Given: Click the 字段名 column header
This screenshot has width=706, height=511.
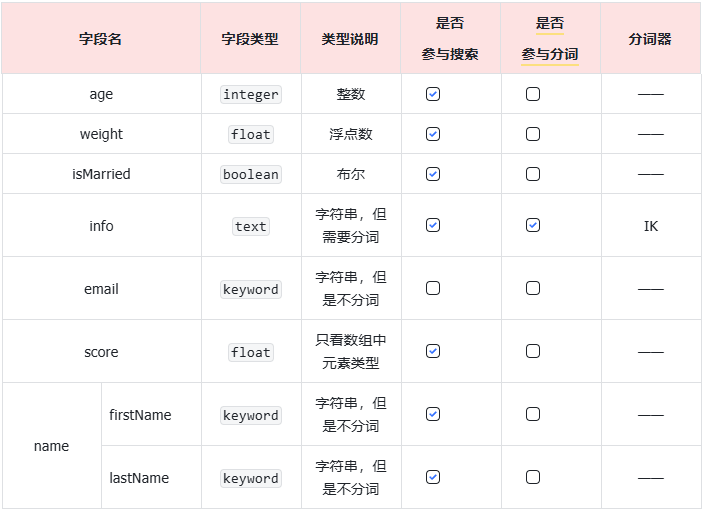Looking at the screenshot, I should pos(101,39).
